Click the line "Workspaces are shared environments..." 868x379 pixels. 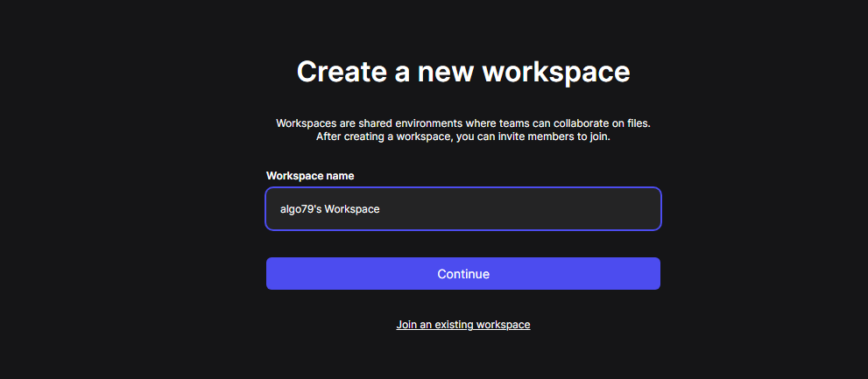tap(463, 123)
